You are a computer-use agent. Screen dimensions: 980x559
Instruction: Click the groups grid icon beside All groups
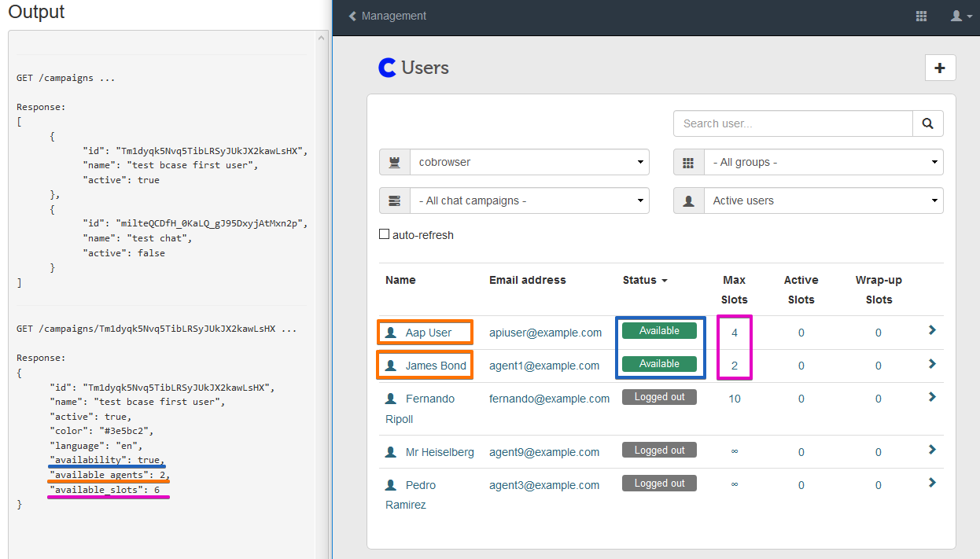[688, 162]
